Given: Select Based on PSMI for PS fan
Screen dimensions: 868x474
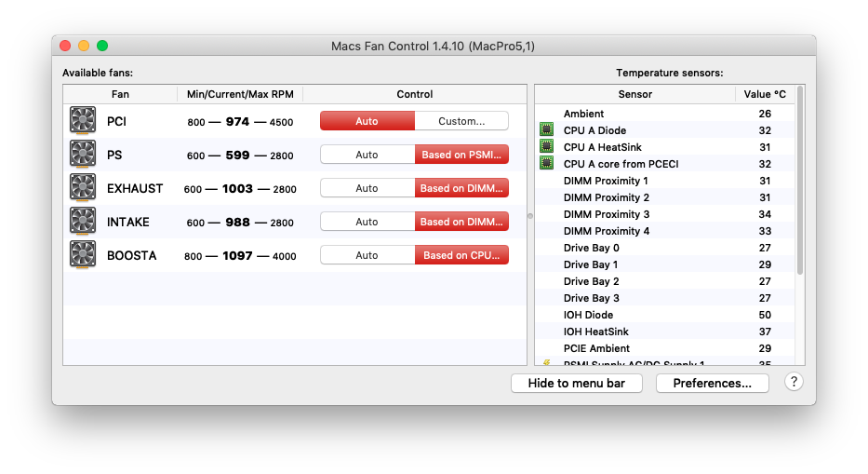Looking at the screenshot, I should pyautogui.click(x=461, y=155).
